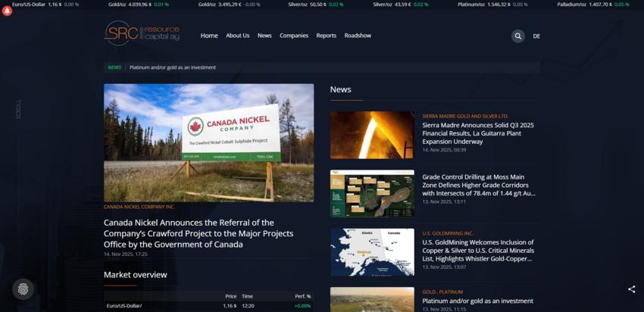The width and height of the screenshot is (644, 312).
Task: Click the Market overview heading
Action: click(x=135, y=275)
